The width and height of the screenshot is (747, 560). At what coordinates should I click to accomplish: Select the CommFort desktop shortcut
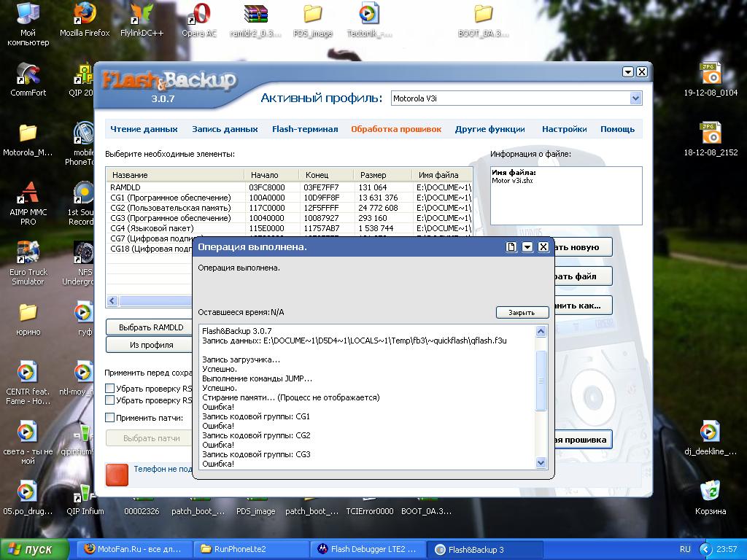point(28,79)
